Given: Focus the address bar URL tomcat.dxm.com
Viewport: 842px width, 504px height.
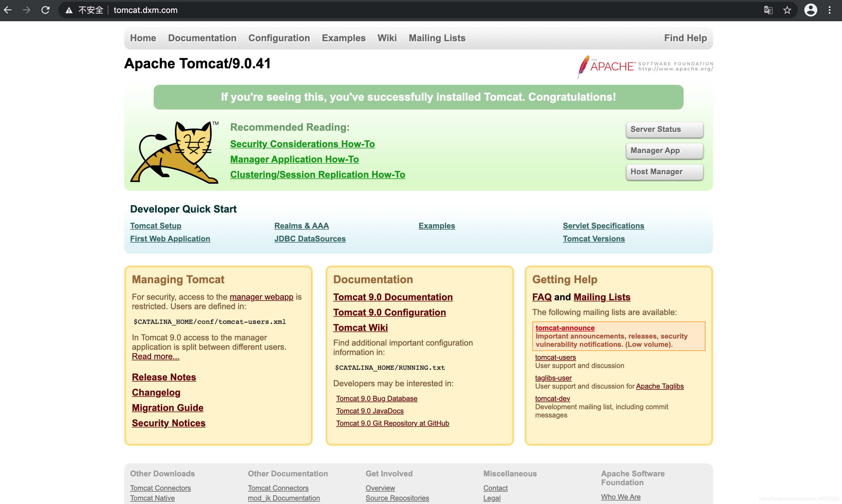Looking at the screenshot, I should pos(145,10).
